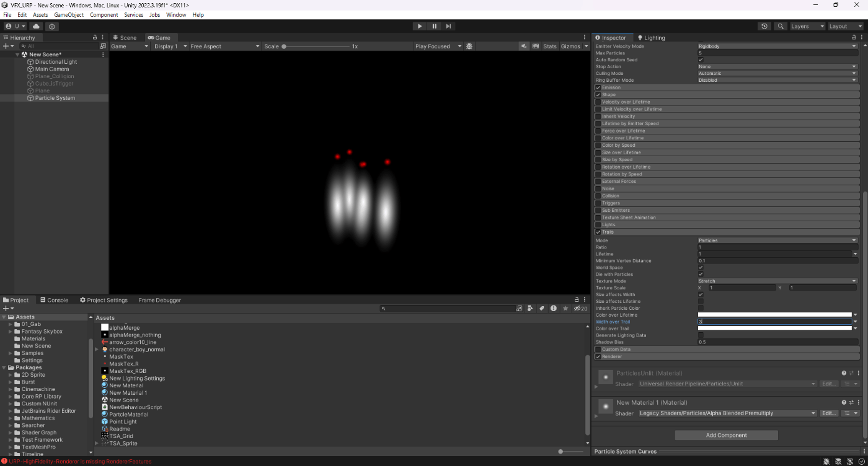Viewport: 868px width, 466px height.
Task: Click the status bar debugger bug icon
Action: click(x=827, y=462)
